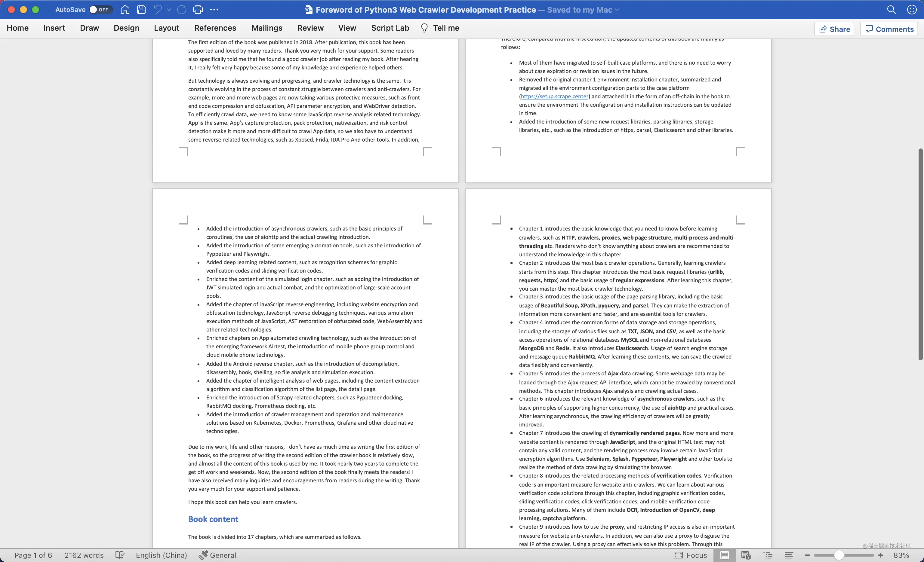The height and width of the screenshot is (562, 924).
Task: Switch to the Insert tab
Action: (x=54, y=28)
